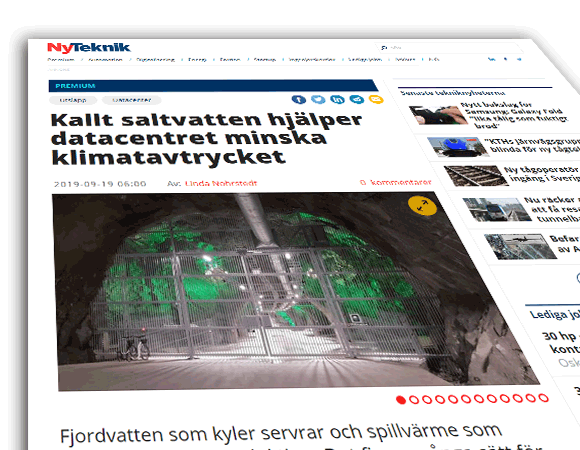Open author Linda Nohrstedt's page

tap(221, 183)
